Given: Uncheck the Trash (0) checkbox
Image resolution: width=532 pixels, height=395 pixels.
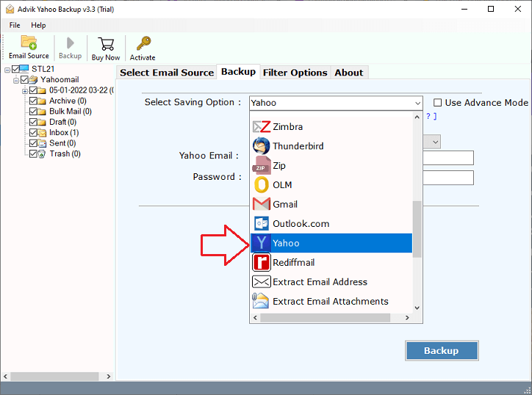Looking at the screenshot, I should (33, 153).
